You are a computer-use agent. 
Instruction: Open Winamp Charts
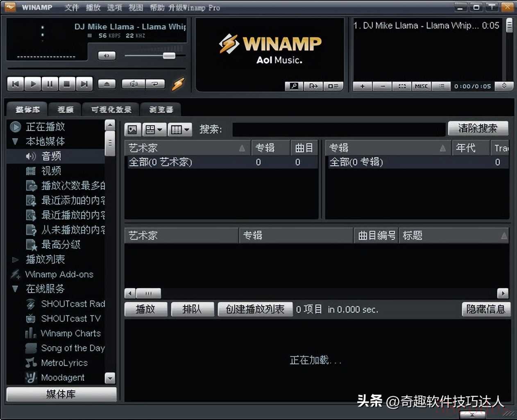point(70,333)
